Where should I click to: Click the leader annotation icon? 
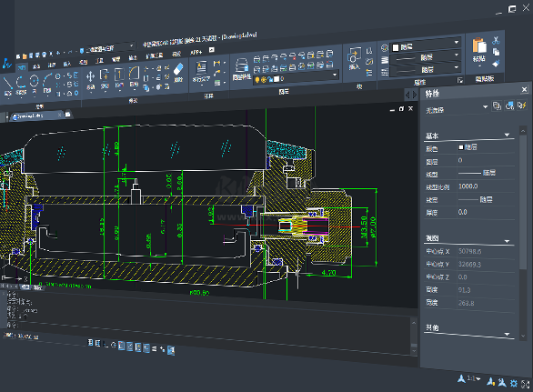pyautogui.click(x=217, y=73)
